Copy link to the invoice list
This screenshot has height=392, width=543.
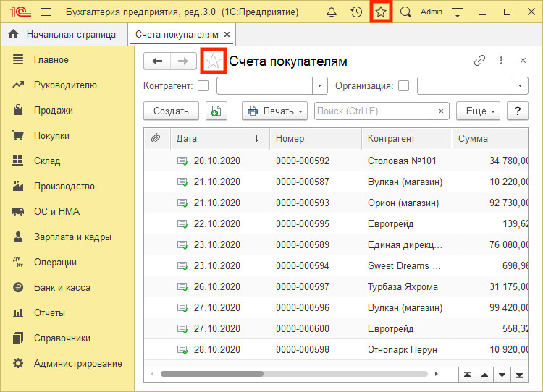pyautogui.click(x=479, y=61)
